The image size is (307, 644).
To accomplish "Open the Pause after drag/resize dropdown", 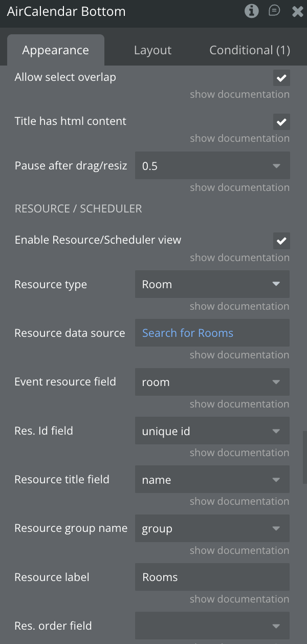I will coord(212,166).
